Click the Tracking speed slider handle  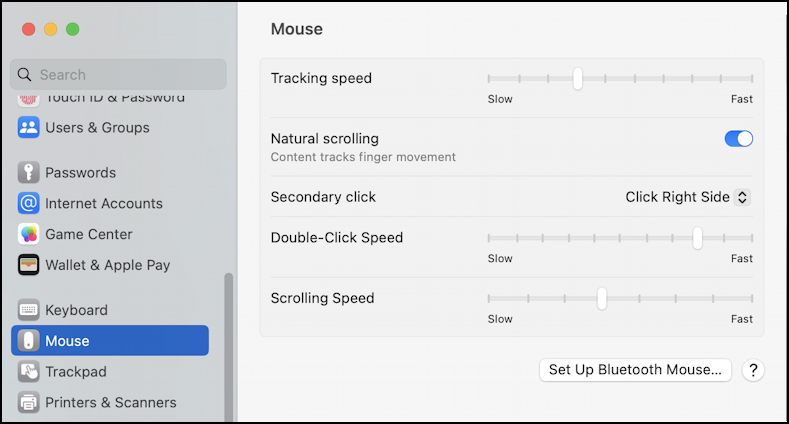pos(578,78)
